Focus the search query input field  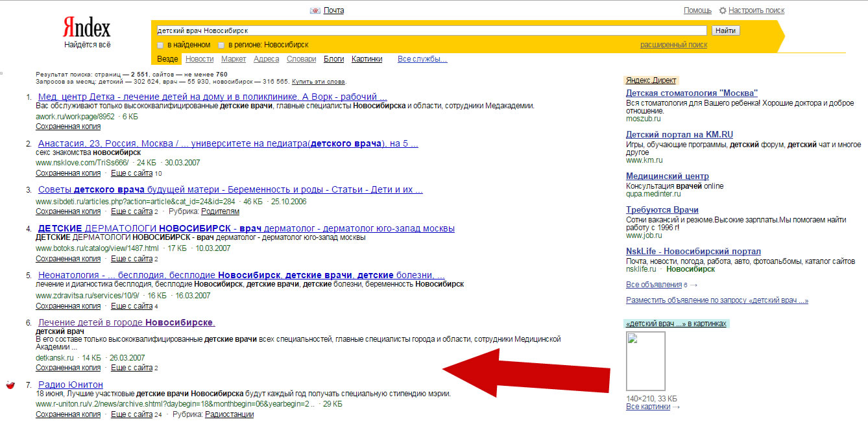click(431, 30)
